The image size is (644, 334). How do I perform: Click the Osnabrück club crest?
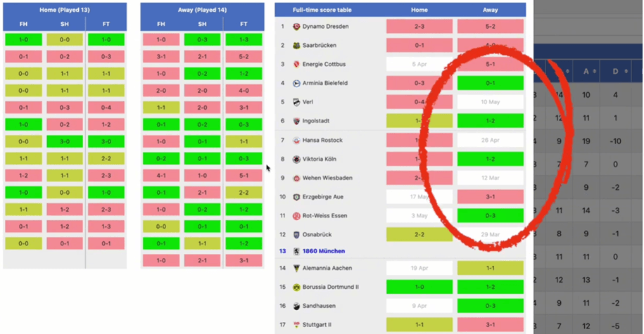pyautogui.click(x=296, y=235)
